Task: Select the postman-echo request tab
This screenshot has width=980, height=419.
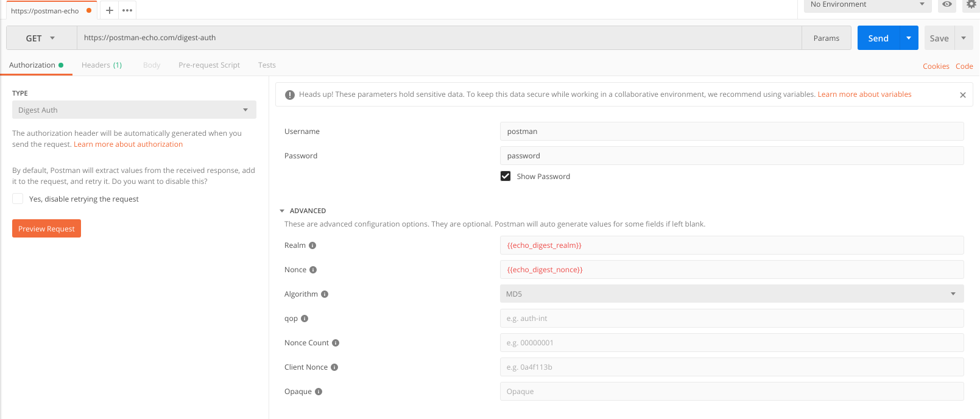Action: 51,10
